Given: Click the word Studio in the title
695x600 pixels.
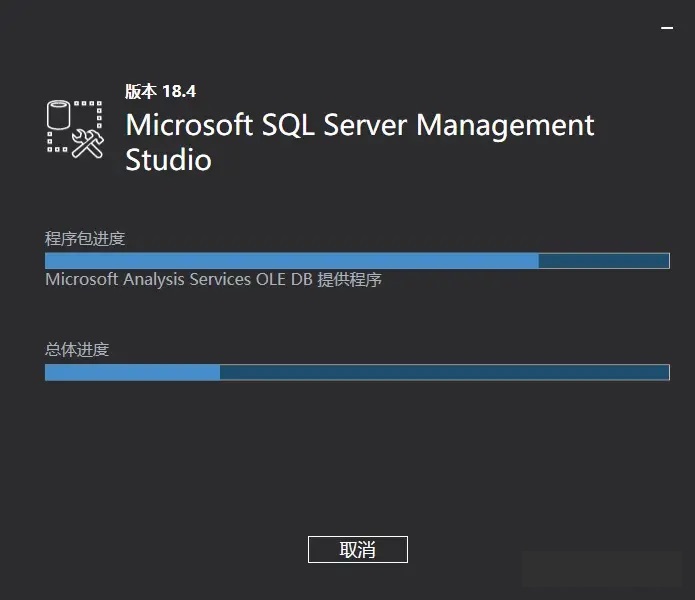Looking at the screenshot, I should pos(168,160).
